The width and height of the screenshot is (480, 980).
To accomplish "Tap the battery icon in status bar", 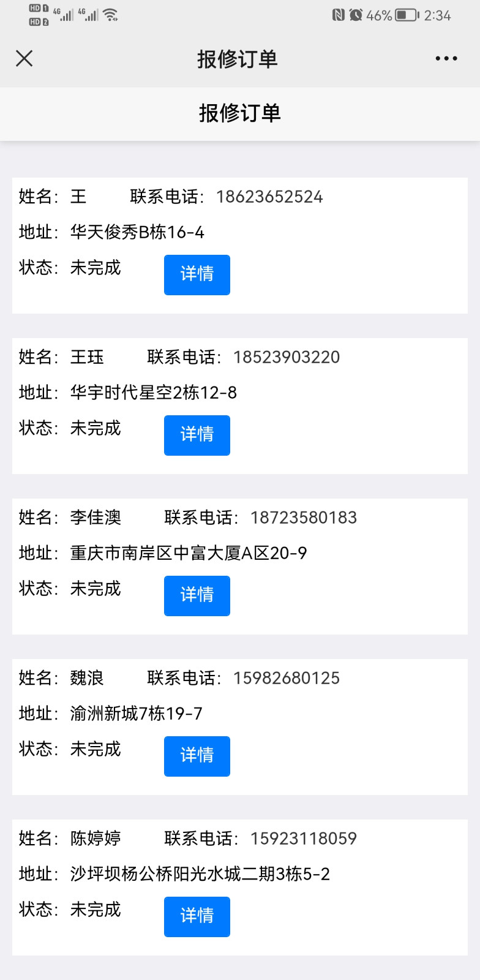I will [x=407, y=15].
